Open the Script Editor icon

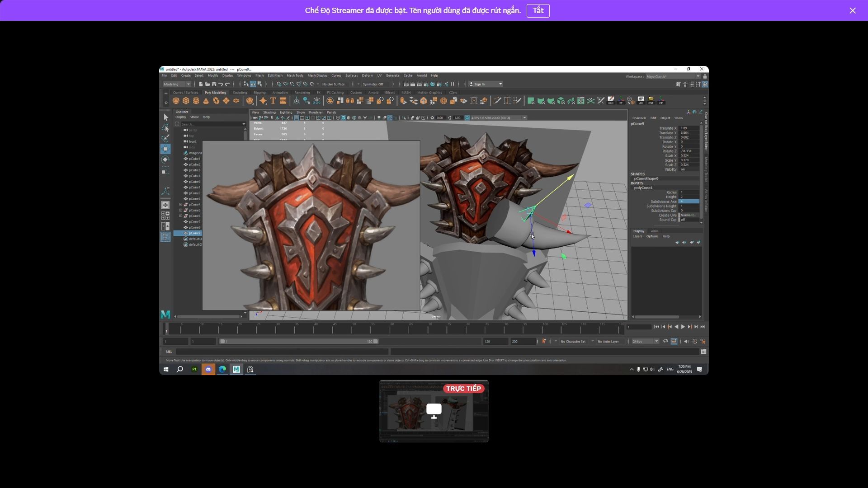(x=703, y=352)
